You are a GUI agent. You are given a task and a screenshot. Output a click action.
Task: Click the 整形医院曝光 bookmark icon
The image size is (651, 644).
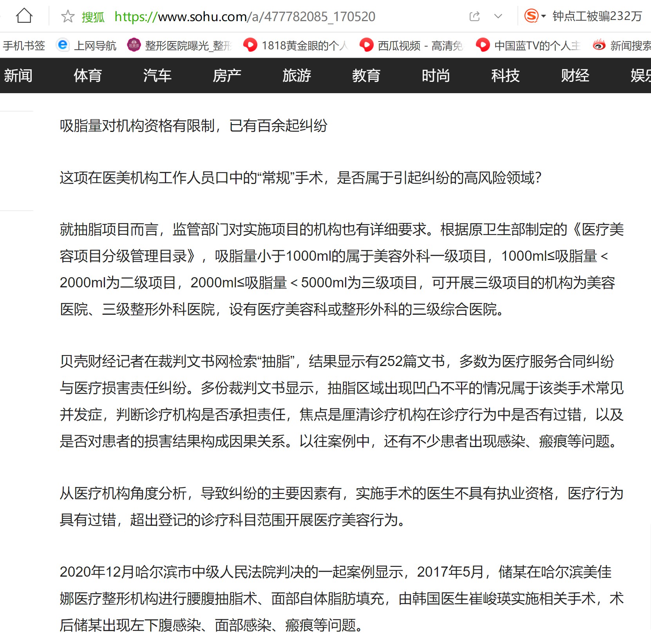[x=134, y=45]
